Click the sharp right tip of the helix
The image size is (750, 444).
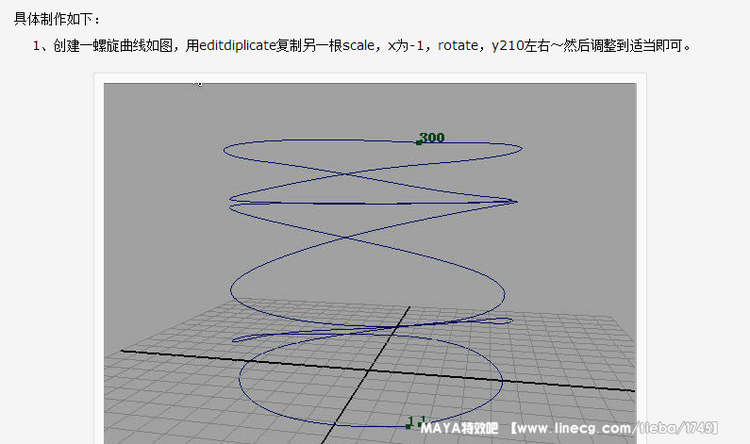click(516, 201)
